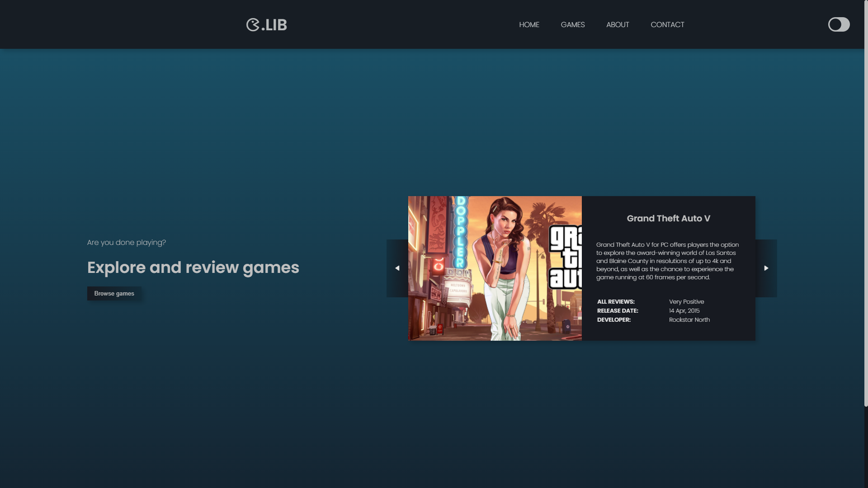The image size is (868, 488).
Task: Click the Explore and review games heading
Action: (x=193, y=267)
